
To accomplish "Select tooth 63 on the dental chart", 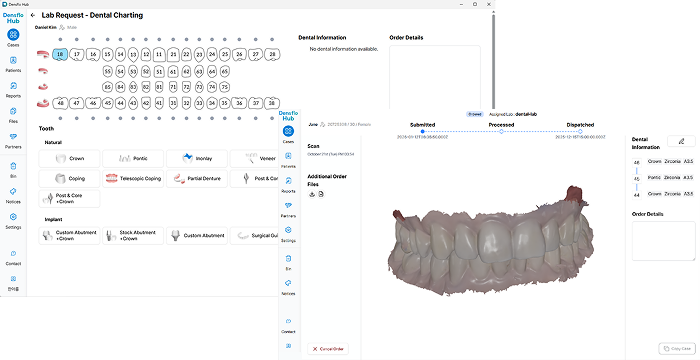I will pos(199,71).
